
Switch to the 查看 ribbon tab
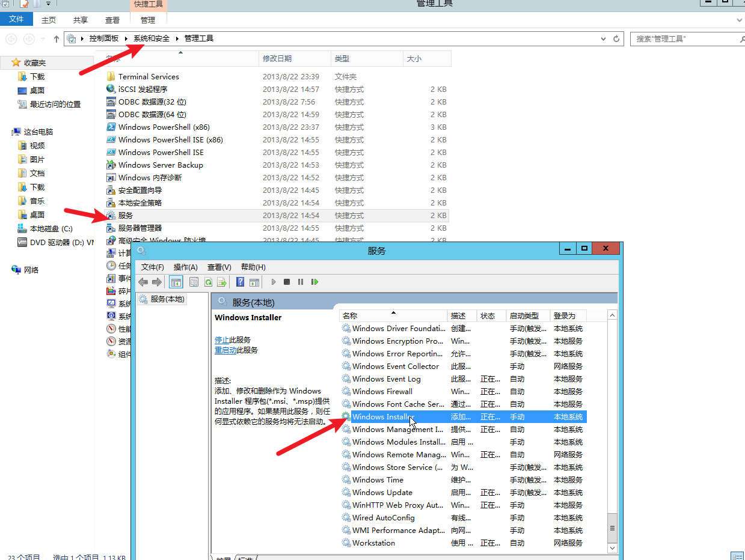pyautogui.click(x=112, y=20)
